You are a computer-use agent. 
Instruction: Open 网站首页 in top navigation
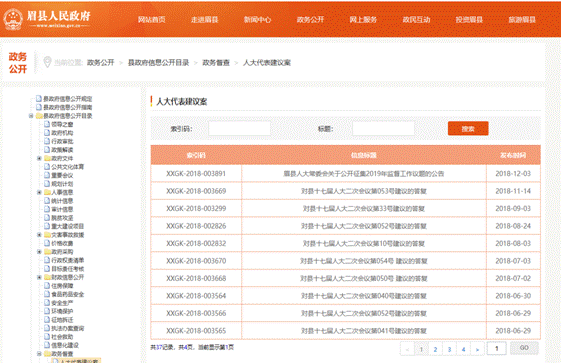[x=152, y=20]
